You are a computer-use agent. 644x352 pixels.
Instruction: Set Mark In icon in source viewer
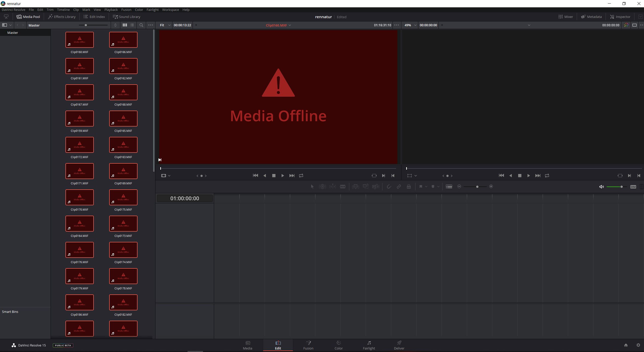pyautogui.click(x=383, y=176)
